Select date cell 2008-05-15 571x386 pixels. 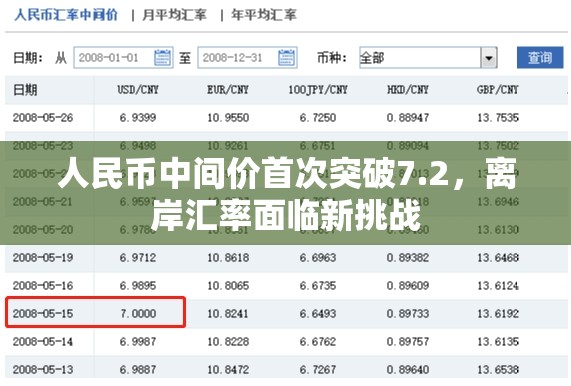tap(43, 314)
